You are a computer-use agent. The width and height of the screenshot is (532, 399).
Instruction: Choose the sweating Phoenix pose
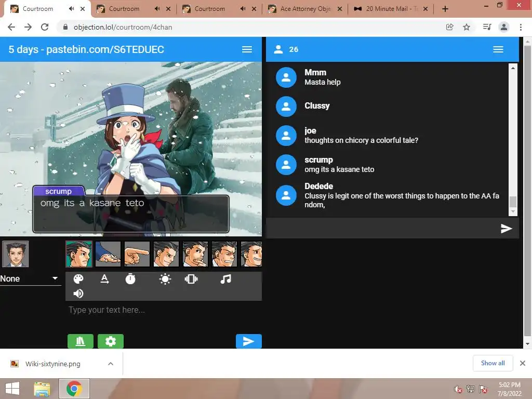pos(224,254)
